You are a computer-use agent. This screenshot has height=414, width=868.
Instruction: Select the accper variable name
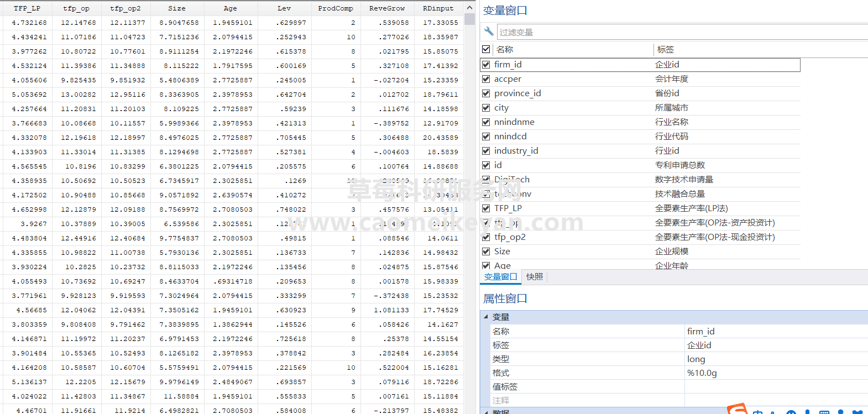[508, 79]
